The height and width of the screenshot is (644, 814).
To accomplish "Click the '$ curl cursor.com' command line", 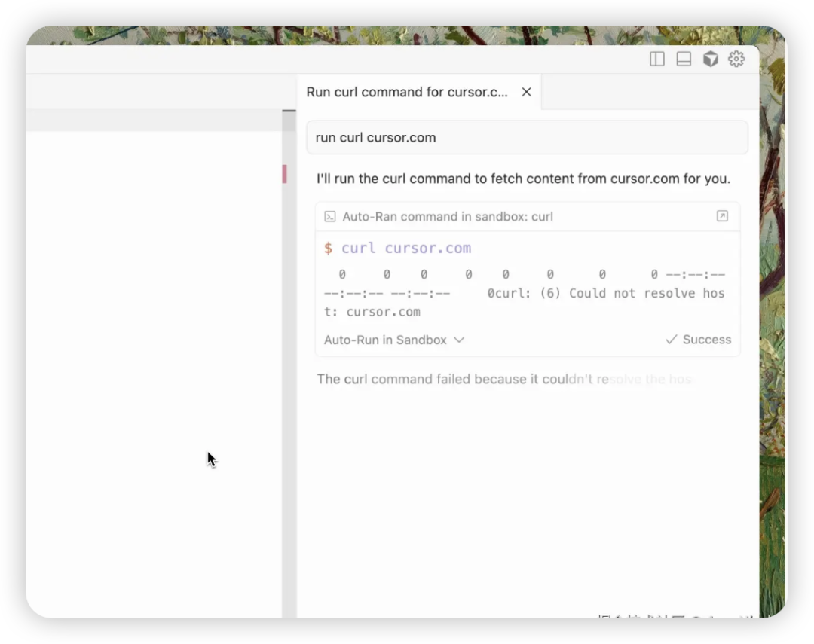I will pyautogui.click(x=398, y=248).
